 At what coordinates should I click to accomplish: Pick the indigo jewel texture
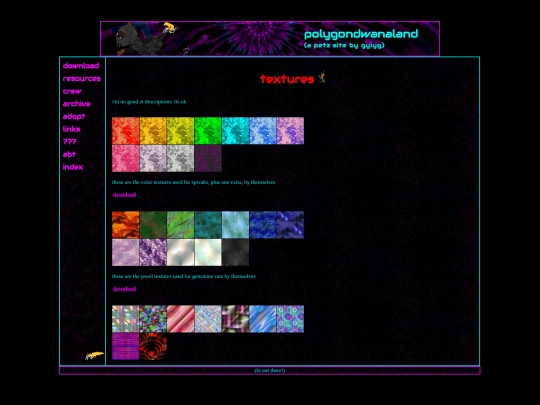coord(290,225)
